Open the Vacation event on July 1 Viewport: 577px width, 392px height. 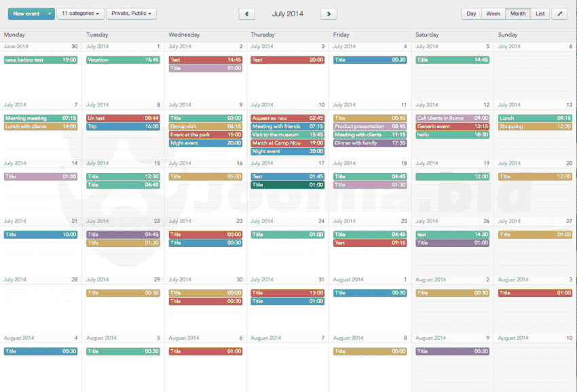click(x=123, y=60)
